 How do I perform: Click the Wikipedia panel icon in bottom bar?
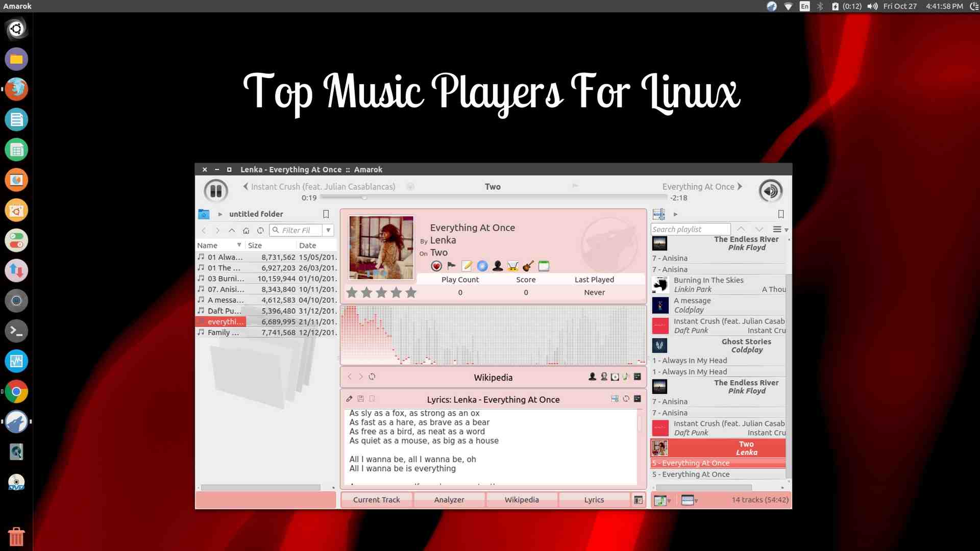point(521,499)
